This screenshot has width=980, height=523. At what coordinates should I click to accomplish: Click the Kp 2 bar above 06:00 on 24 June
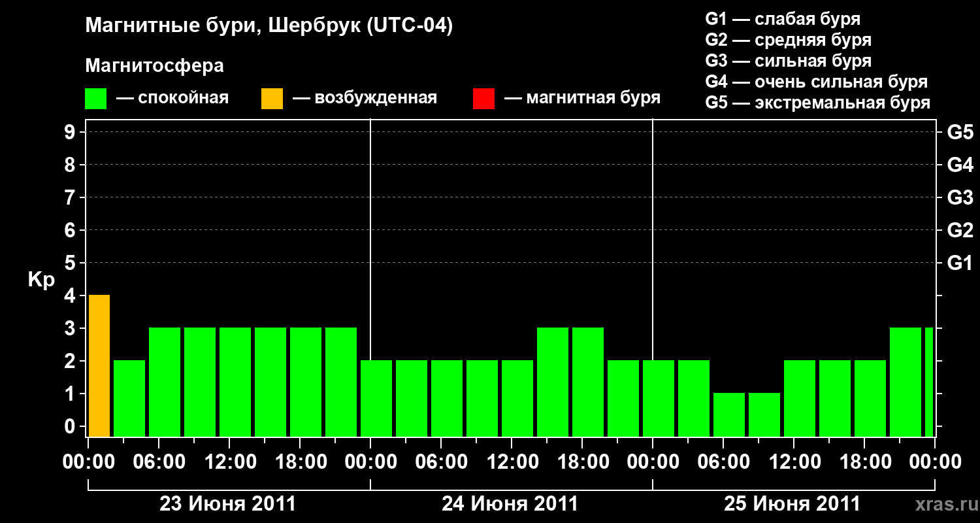click(447, 398)
